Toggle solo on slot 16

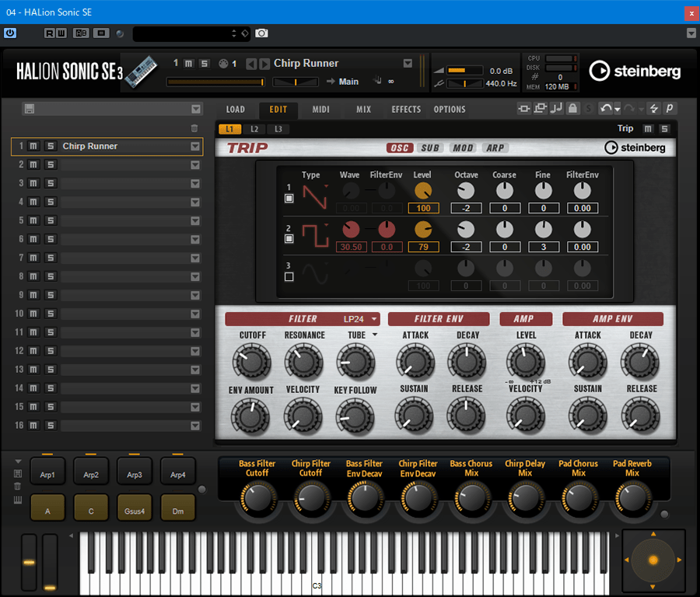pyautogui.click(x=51, y=426)
